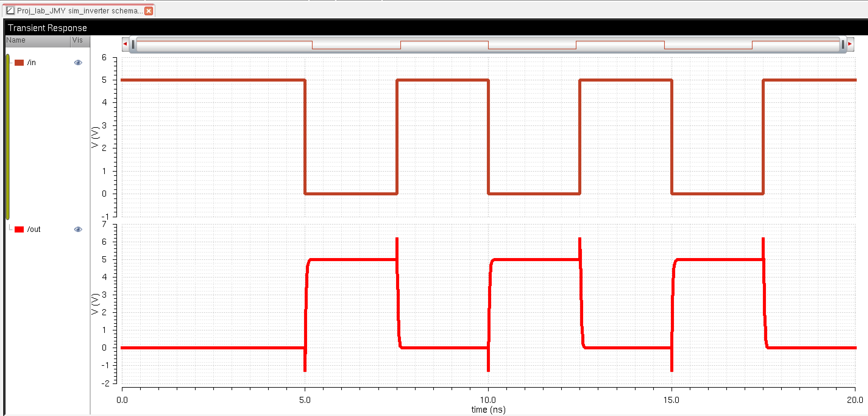868x416 pixels.
Task: Click the right red scroll arrow of overview bar
Action: tap(850, 44)
